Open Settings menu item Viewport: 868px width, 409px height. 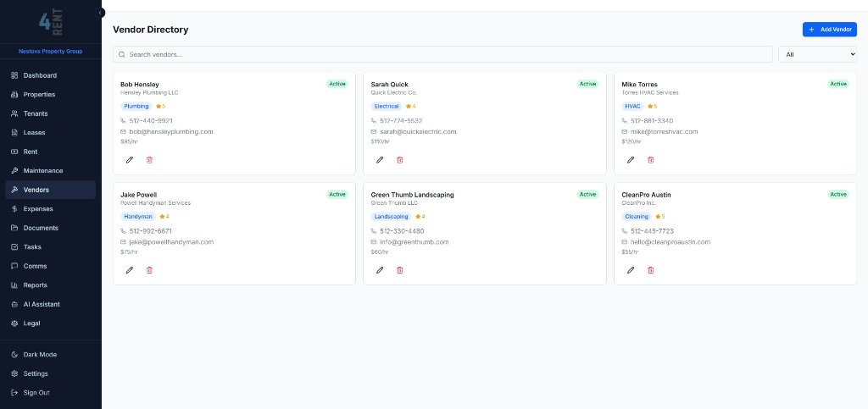50,373
